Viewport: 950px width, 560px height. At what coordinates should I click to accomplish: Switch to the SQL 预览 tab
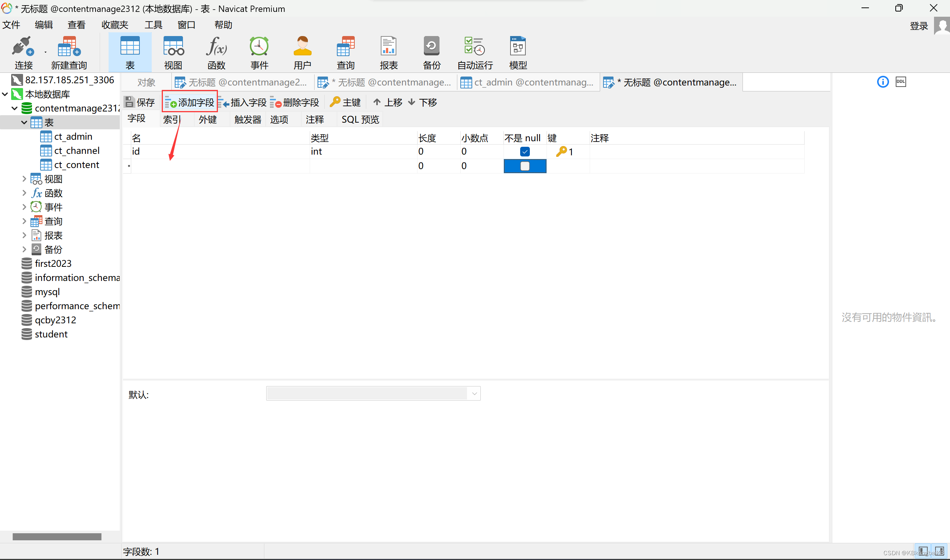pyautogui.click(x=360, y=120)
